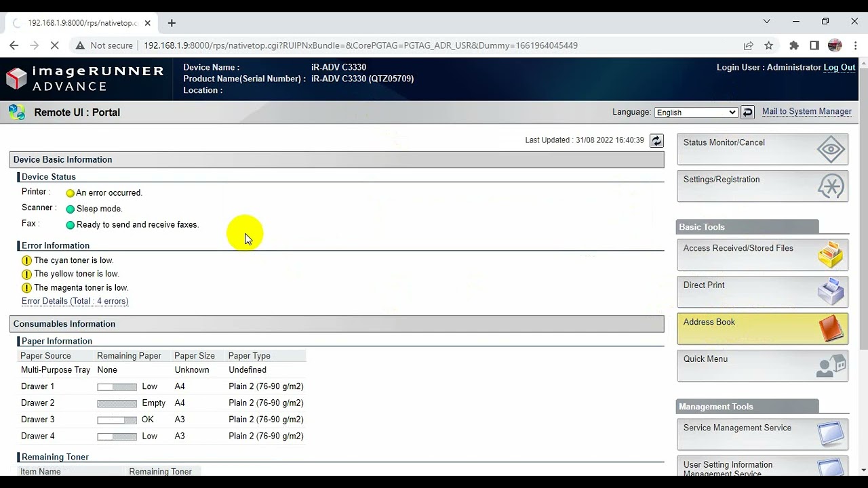Viewport: 868px width, 488px height.
Task: Click the yellow toner low warning icon
Action: click(26, 274)
